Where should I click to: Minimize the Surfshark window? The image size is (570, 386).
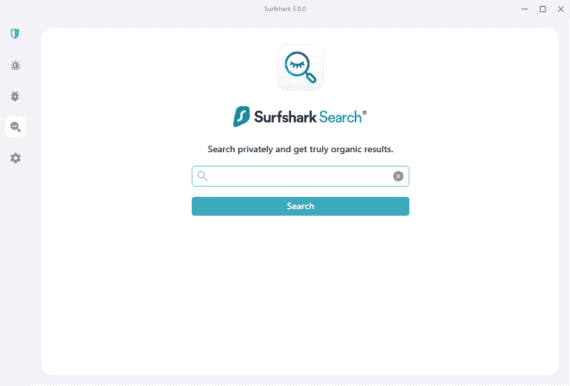(525, 9)
